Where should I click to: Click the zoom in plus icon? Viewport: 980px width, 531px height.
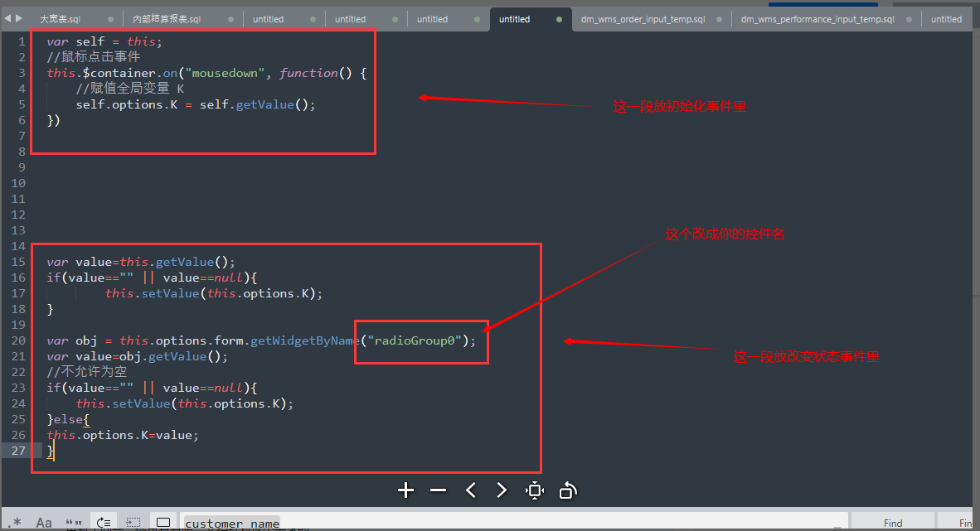[x=405, y=490]
